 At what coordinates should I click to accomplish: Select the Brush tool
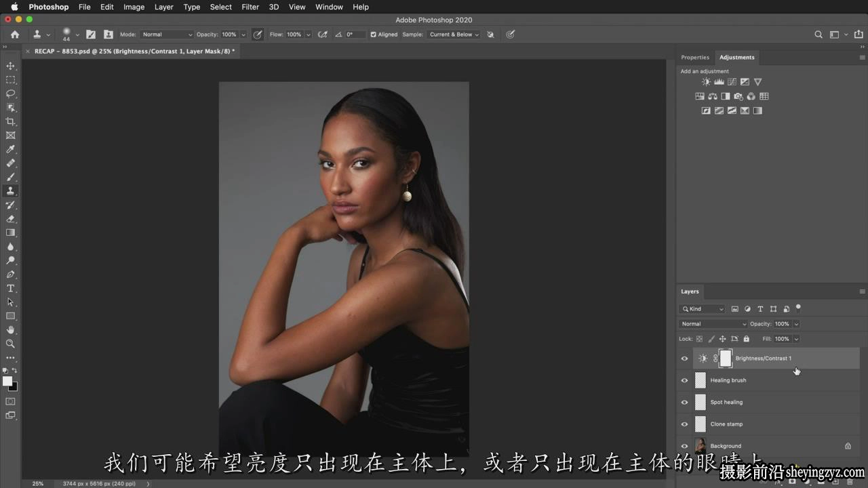[x=10, y=177]
